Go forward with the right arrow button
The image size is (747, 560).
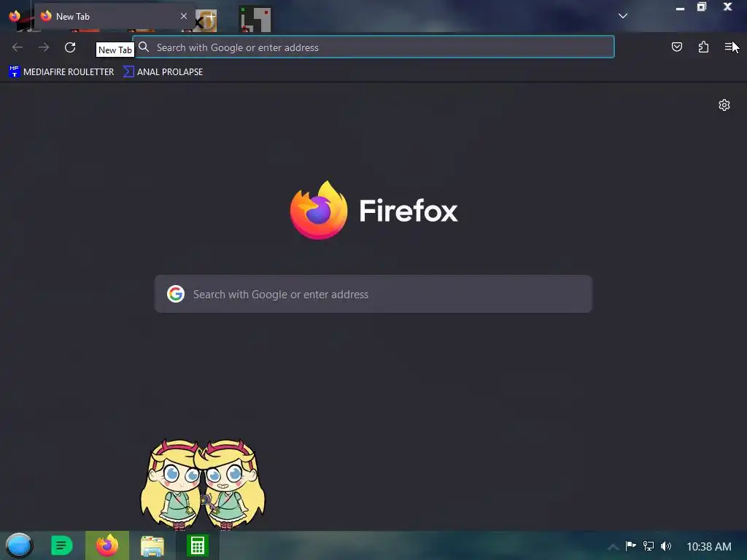click(x=44, y=47)
